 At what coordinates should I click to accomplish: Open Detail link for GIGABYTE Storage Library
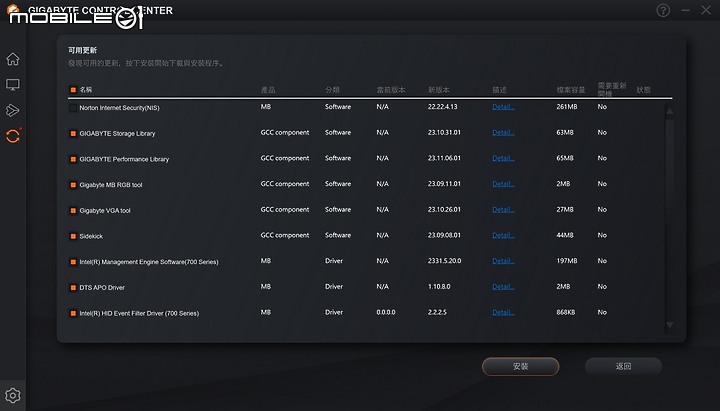[x=503, y=133]
